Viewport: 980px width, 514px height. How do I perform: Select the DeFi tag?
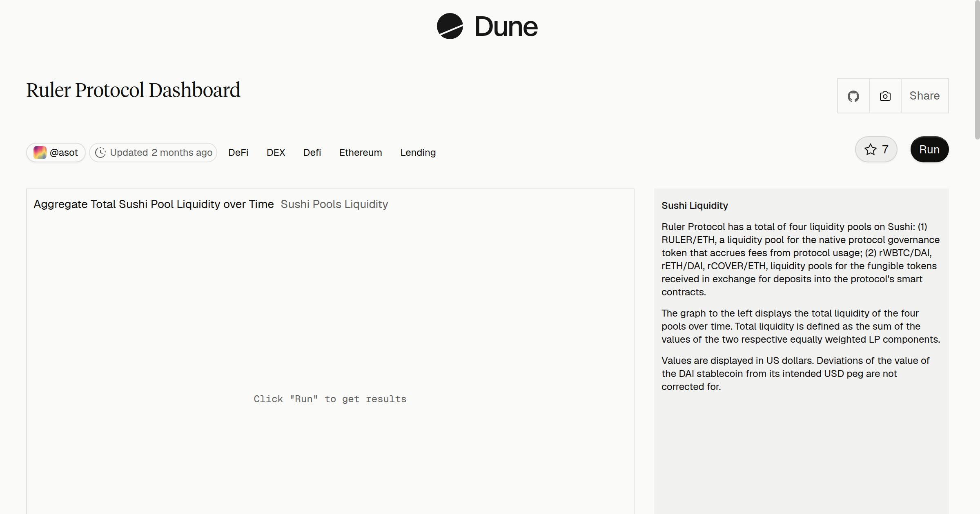click(x=238, y=153)
